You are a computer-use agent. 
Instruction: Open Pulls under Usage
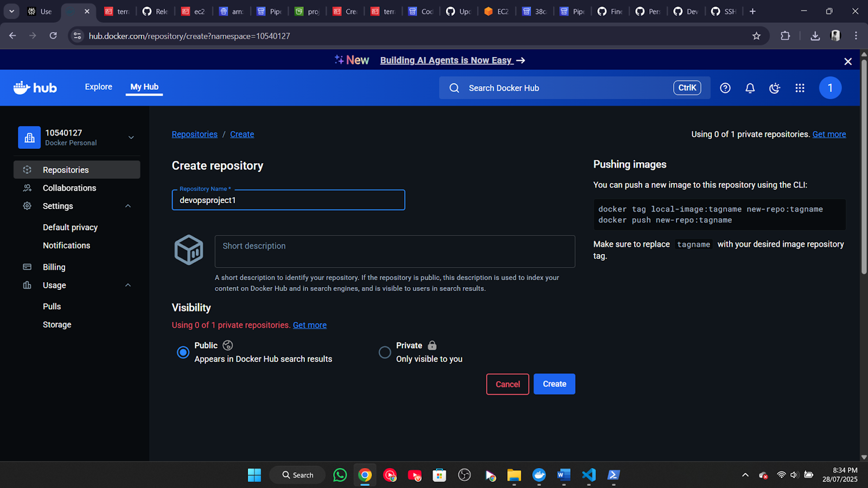click(52, 307)
